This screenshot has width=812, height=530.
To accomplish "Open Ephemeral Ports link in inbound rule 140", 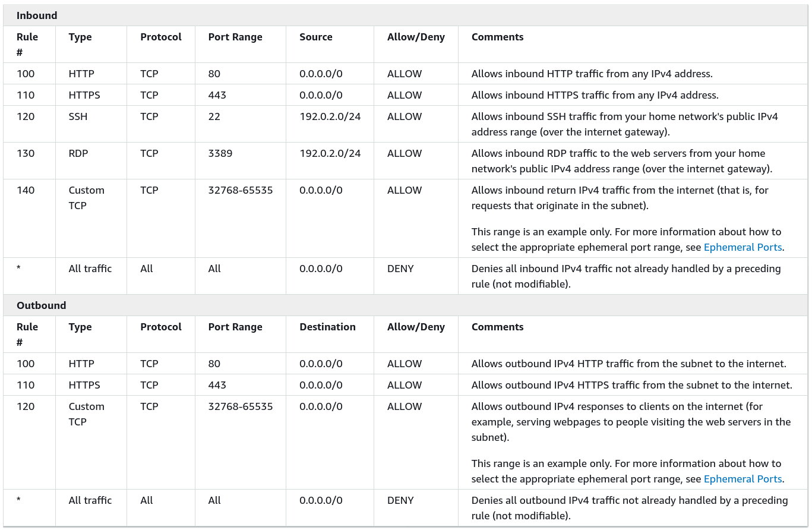I will coord(743,247).
